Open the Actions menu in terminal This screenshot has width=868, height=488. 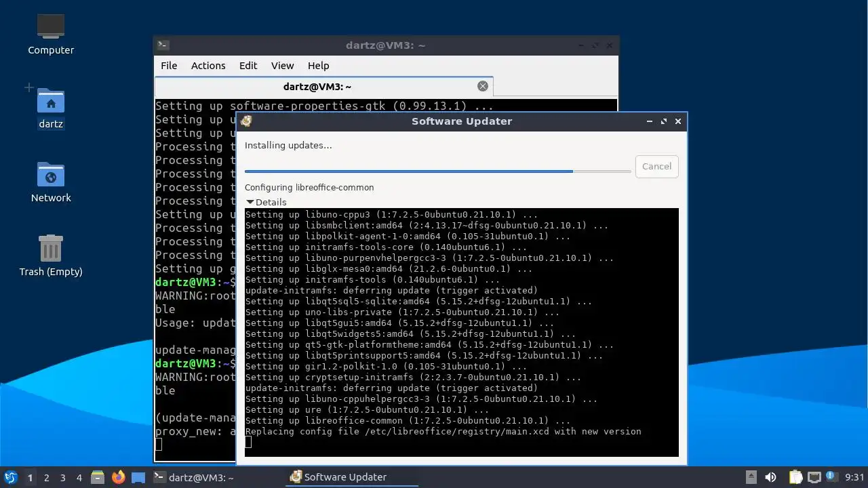208,66
